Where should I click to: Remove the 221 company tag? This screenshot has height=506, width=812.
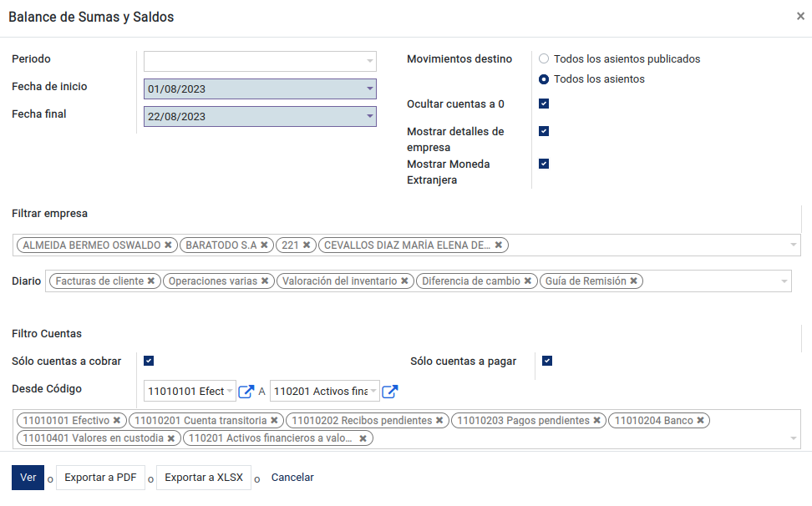pyautogui.click(x=307, y=245)
